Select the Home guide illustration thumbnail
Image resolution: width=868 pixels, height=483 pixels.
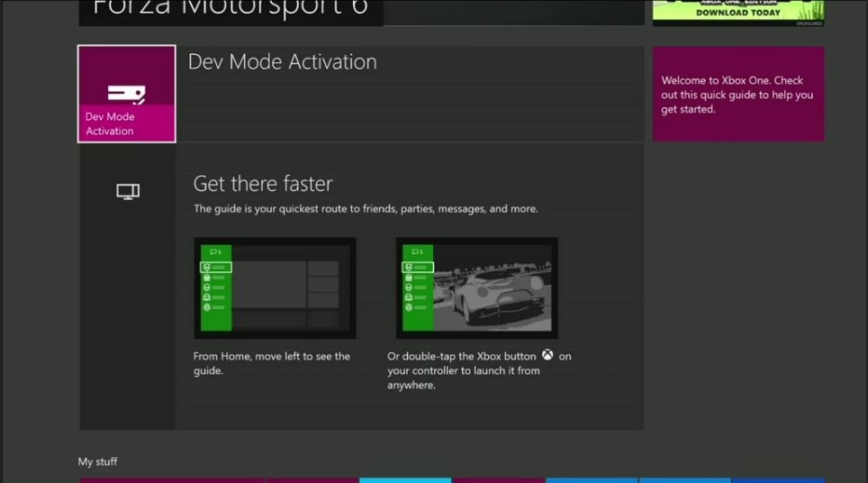(x=276, y=288)
